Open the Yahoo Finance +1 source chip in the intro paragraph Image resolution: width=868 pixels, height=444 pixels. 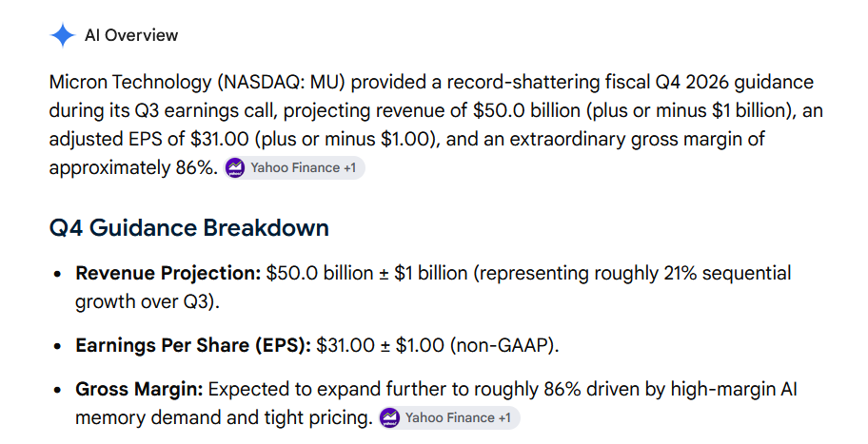294,167
